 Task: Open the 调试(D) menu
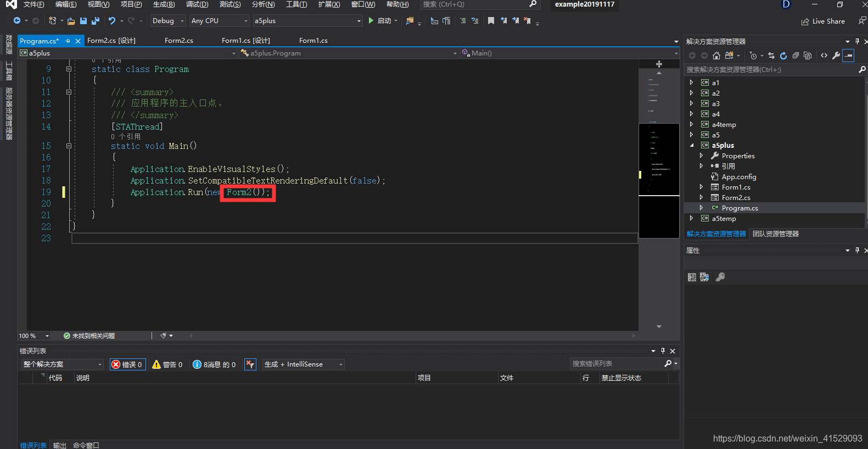coord(197,4)
